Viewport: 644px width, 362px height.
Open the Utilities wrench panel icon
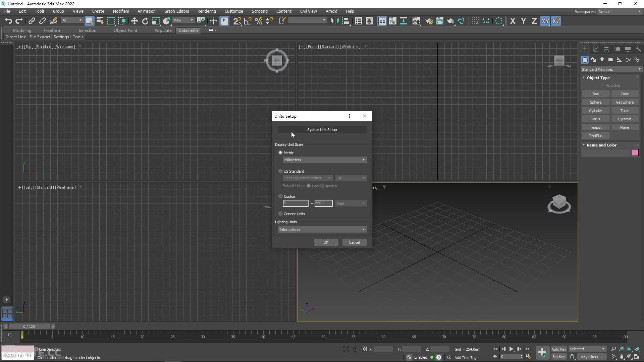coord(638,49)
